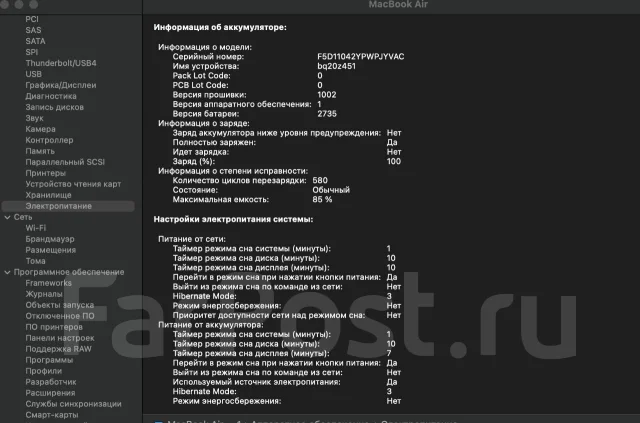640x423 pixels.
Task: Open Запись дисков in the sidebar
Action: [54, 107]
